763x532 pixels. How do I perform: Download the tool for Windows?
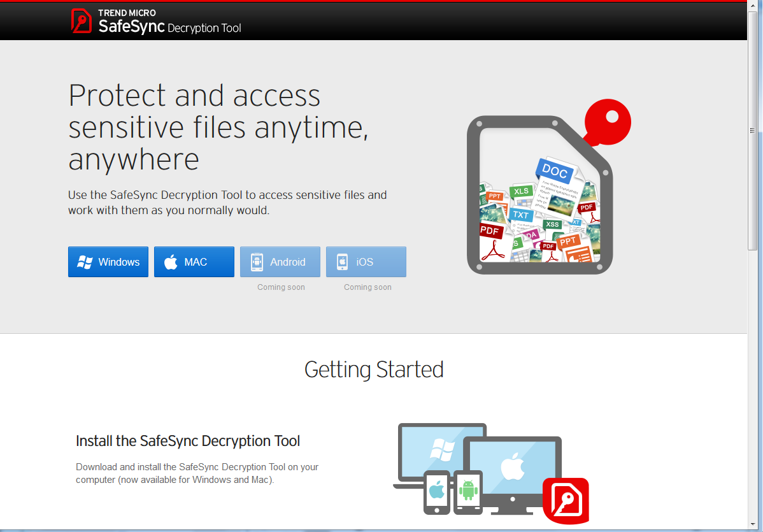click(x=108, y=262)
